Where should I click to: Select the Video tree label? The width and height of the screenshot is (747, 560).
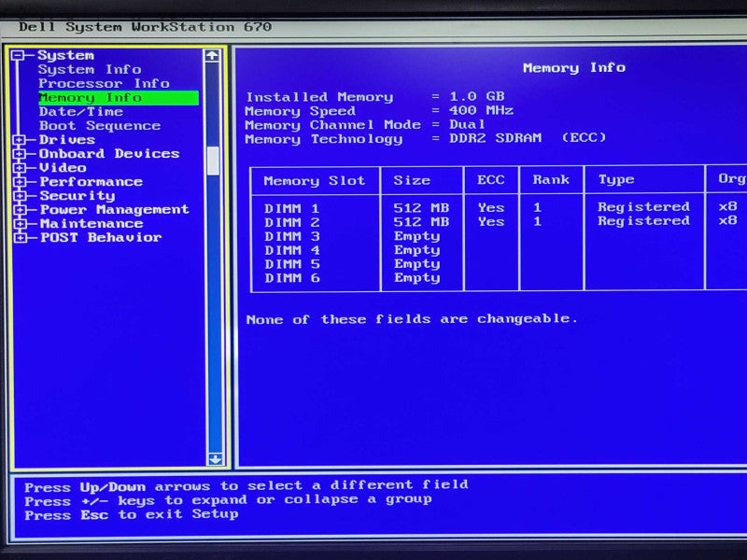(63, 168)
